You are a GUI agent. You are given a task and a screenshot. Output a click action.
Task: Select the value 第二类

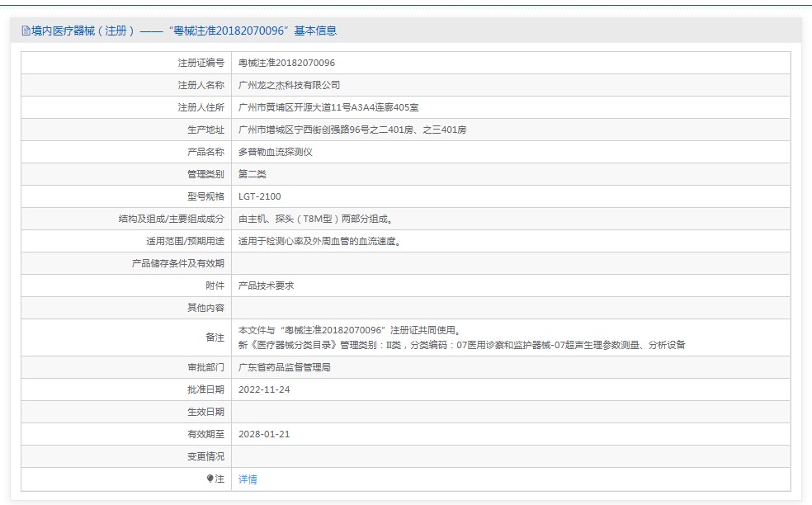[x=253, y=174]
